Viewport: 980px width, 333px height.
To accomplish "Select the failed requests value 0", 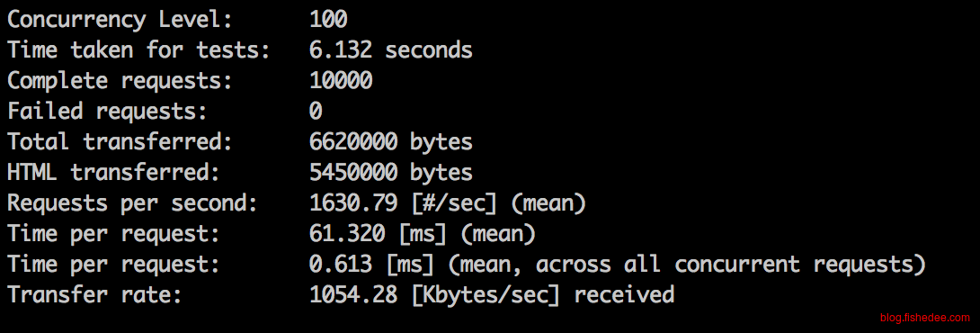I will point(316,112).
